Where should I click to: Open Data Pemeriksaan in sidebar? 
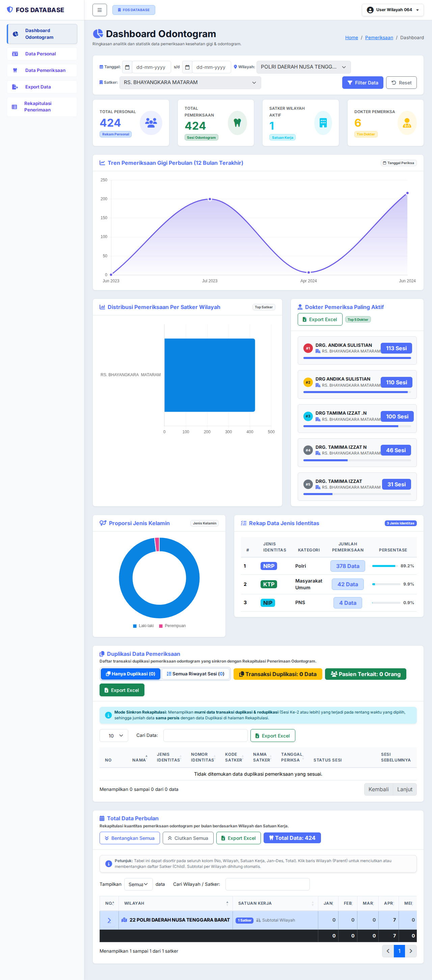[42, 70]
